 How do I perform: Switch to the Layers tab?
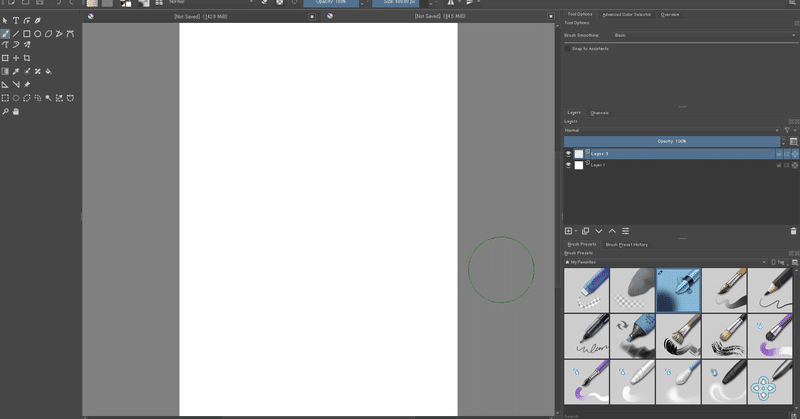[x=574, y=112]
